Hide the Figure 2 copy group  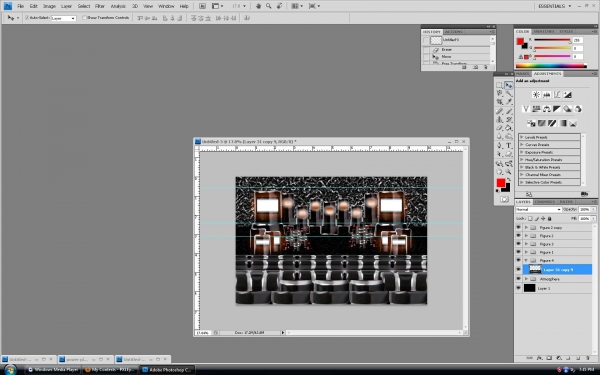coord(518,227)
